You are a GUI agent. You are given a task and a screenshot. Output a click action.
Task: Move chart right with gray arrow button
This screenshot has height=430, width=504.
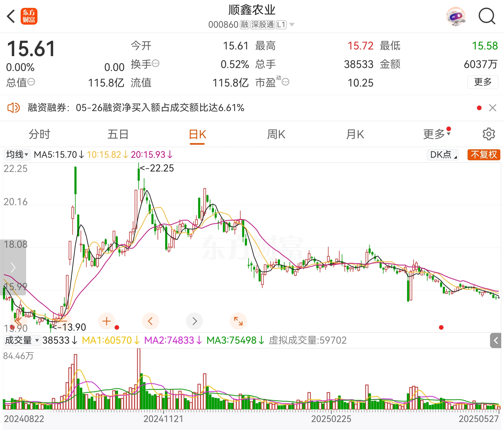pos(194,321)
